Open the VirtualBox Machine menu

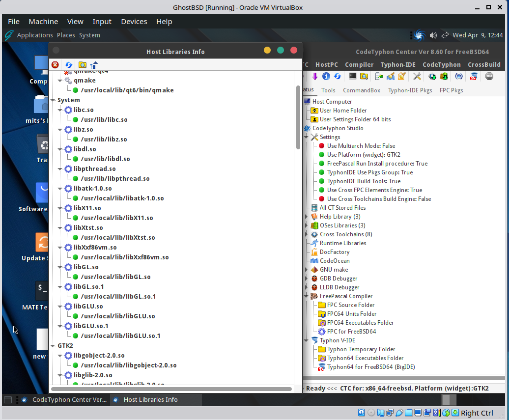click(44, 22)
